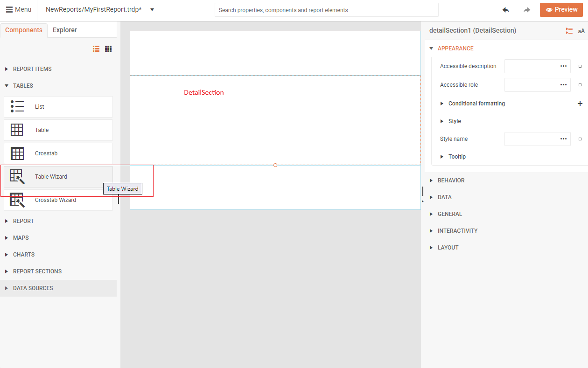Screen dimensions: 588x368
Task: Open Style name ellipsis editor
Action: click(x=564, y=139)
